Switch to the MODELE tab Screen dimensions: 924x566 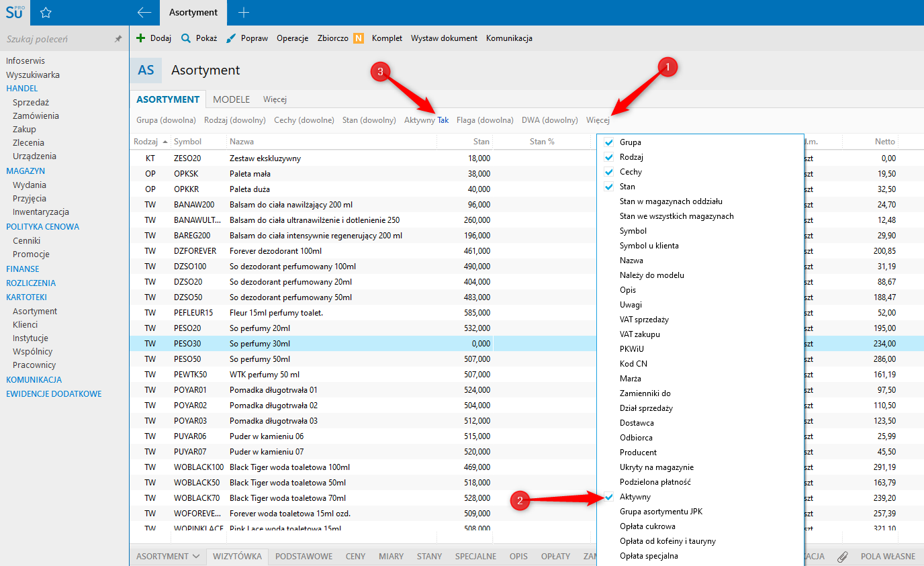pos(232,99)
